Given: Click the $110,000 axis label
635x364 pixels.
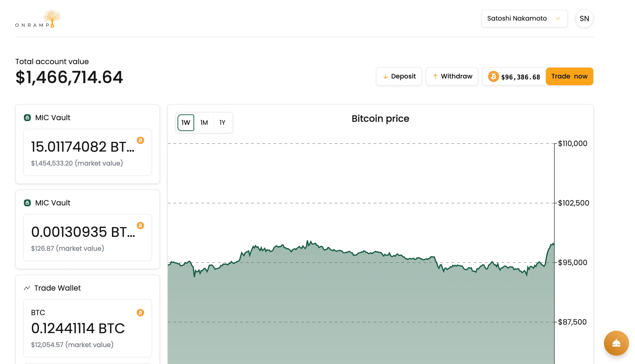Looking at the screenshot, I should coord(572,144).
